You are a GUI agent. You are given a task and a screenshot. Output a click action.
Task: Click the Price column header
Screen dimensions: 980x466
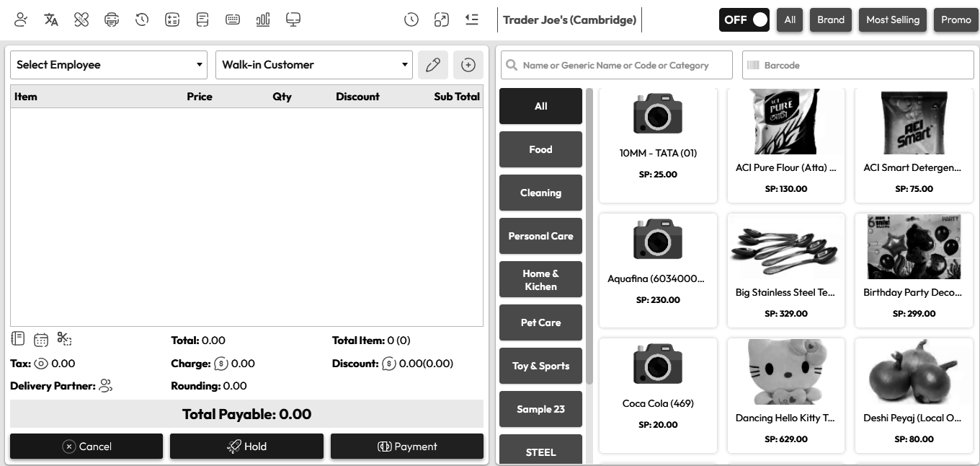point(200,97)
